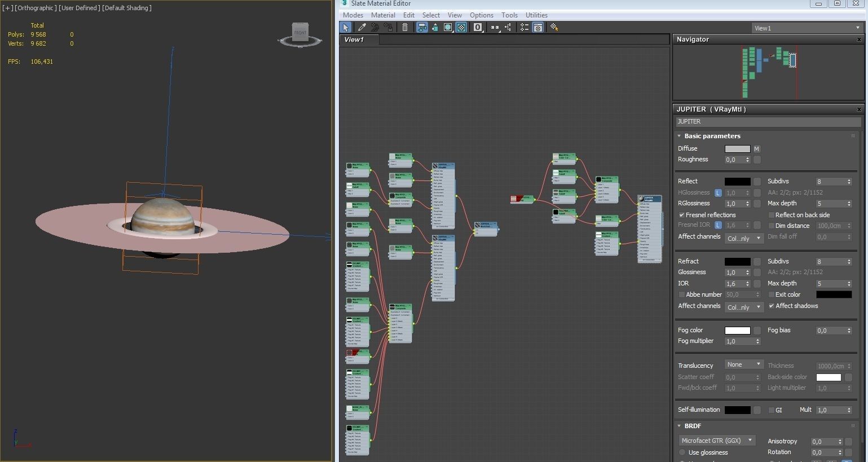868x462 pixels.
Task: Click the Navigator graph thumbnail
Action: click(x=769, y=72)
